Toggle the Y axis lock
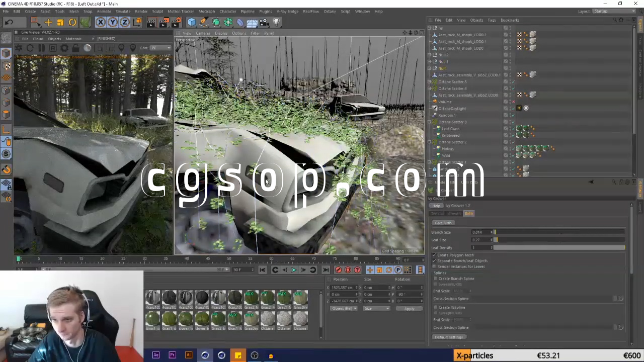Viewport: 644px width, 362px height. tap(113, 22)
